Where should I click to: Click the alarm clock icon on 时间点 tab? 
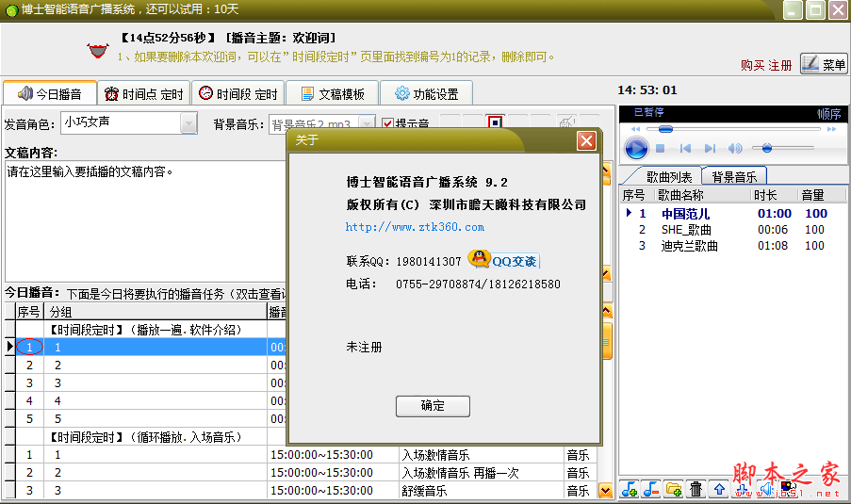click(111, 93)
